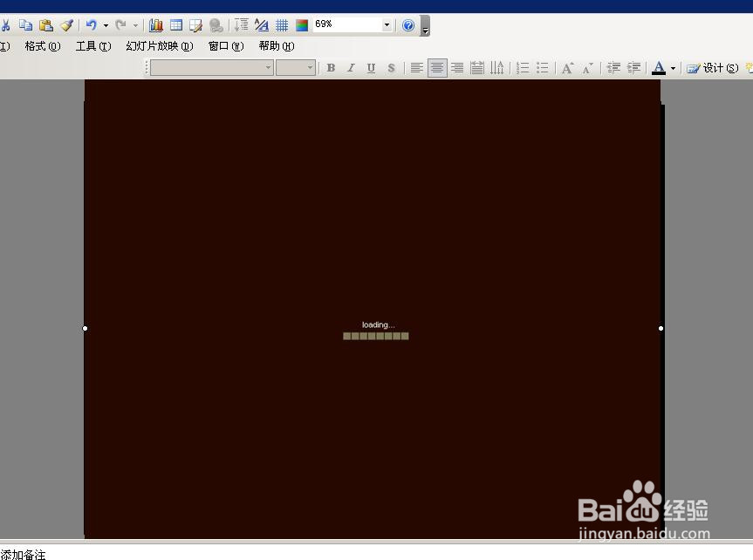Click the Cut scissors icon
This screenshot has height=560, width=753.
pyautogui.click(x=5, y=25)
